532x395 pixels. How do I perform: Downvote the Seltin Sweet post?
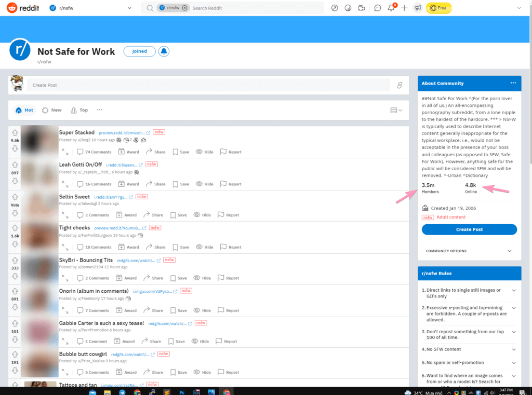pos(15,213)
